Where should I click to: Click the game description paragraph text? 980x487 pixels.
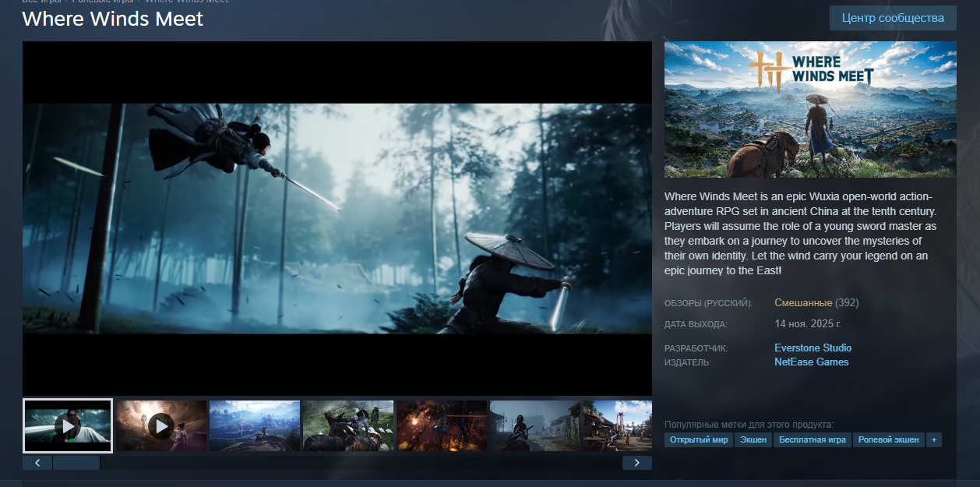point(802,233)
